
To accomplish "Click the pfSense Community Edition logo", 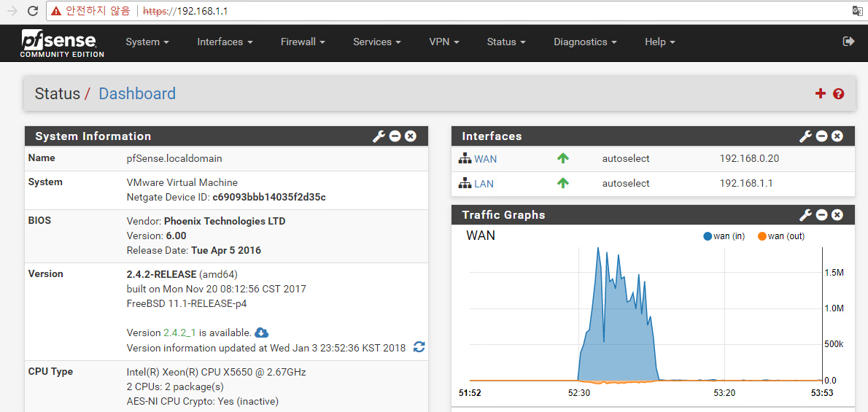I will [62, 43].
